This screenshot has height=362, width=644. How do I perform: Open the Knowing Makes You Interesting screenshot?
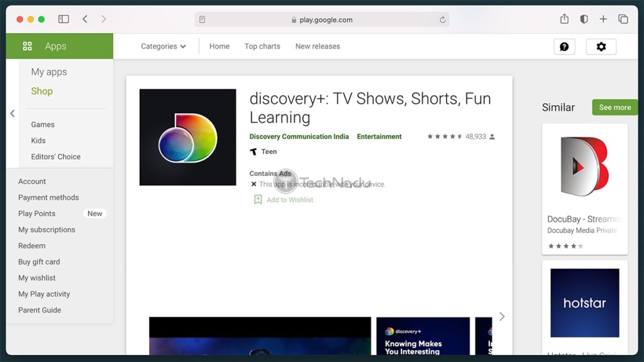(423, 336)
